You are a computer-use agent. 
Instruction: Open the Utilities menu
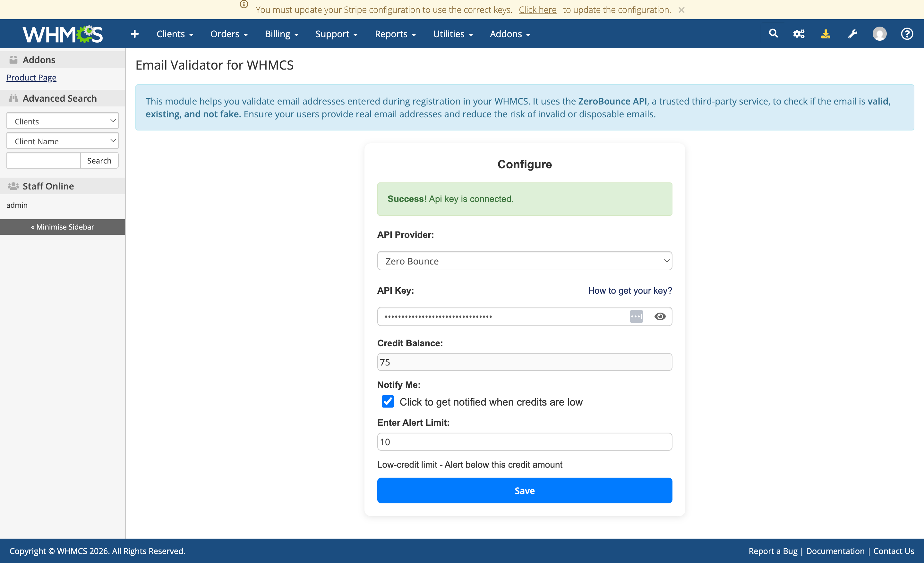[x=453, y=34]
